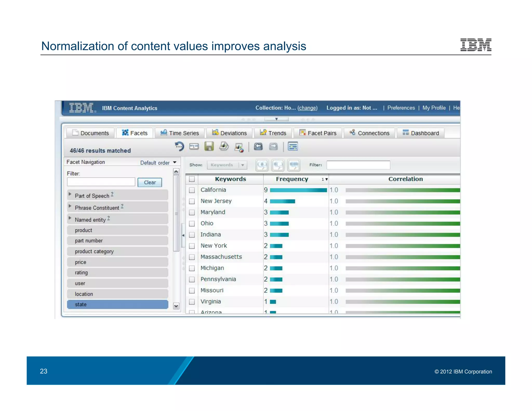Image resolution: width=532 pixels, height=411 pixels.
Task: Click the blue list layout toolbar icon
Action: coord(293,146)
